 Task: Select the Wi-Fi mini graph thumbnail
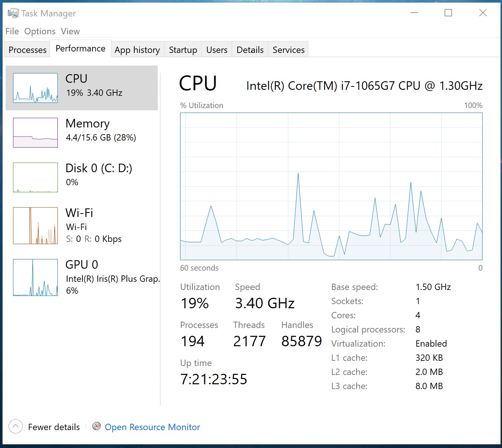35,225
